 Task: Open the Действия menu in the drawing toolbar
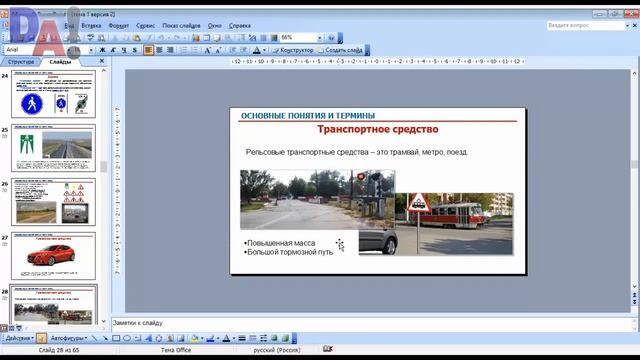pos(19,338)
